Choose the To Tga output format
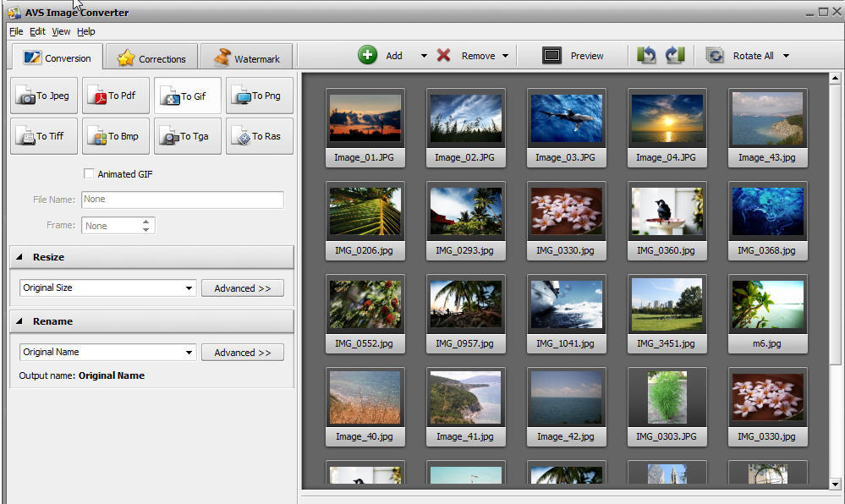Viewport: 845px width, 504px height. 187,135
